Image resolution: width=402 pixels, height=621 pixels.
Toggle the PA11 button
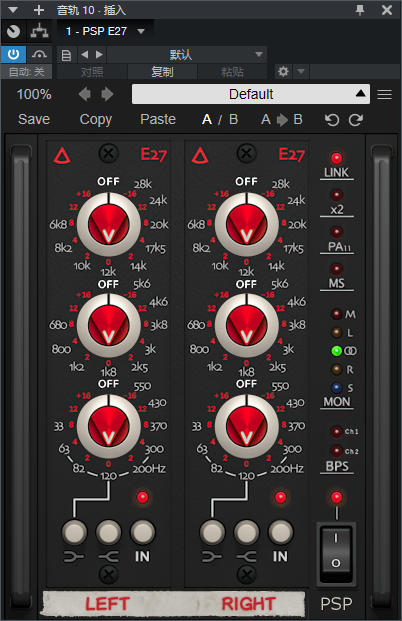[336, 232]
